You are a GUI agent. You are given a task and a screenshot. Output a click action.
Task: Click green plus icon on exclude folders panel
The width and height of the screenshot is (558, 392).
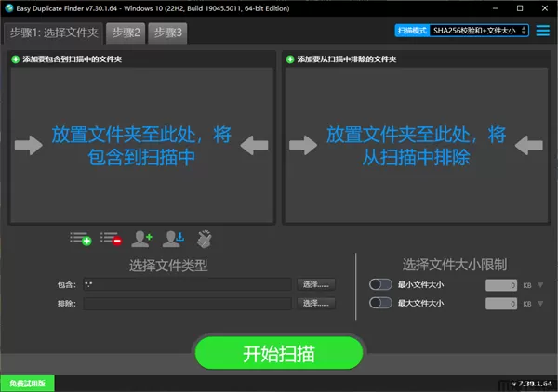(x=291, y=59)
